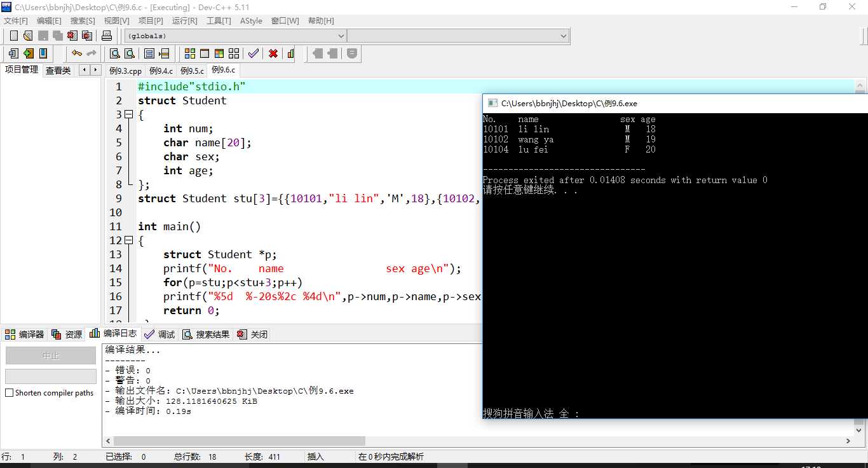The image size is (868, 468).
Task: Click the Goto Line icon
Action: (164, 53)
